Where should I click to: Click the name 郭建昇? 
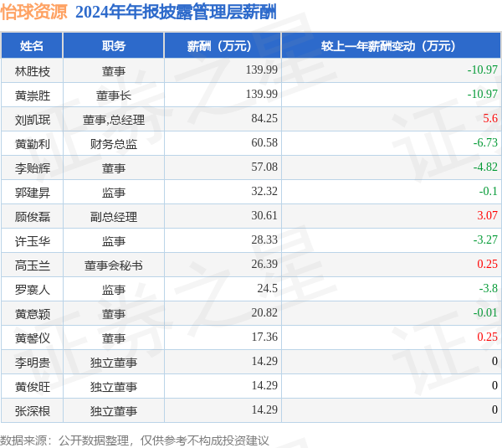33,193
